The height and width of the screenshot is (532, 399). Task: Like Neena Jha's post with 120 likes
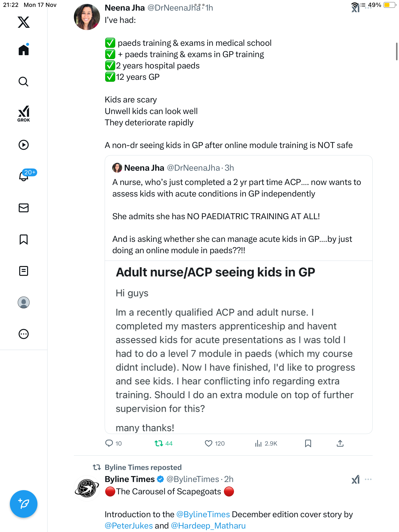(x=209, y=443)
